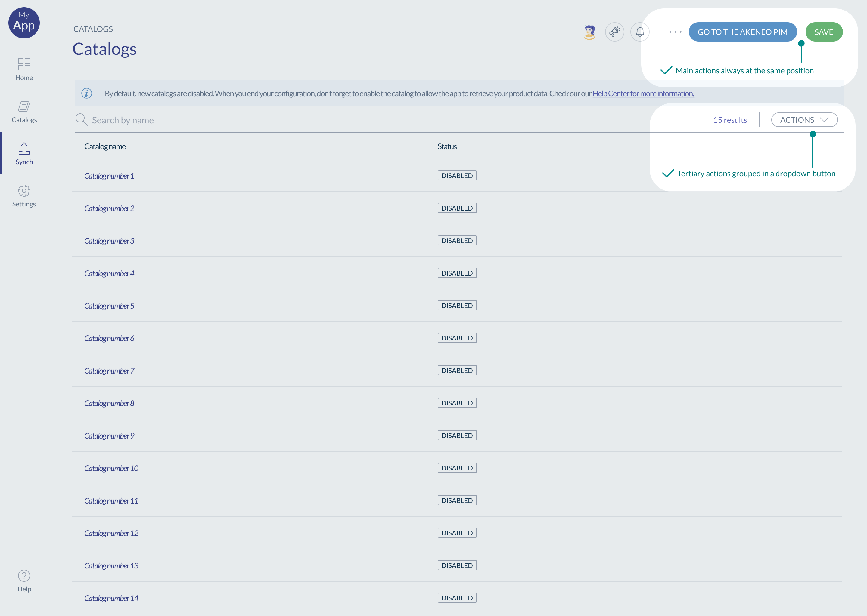This screenshot has height=616, width=867.
Task: Open Catalog number 1
Action: coord(109,176)
